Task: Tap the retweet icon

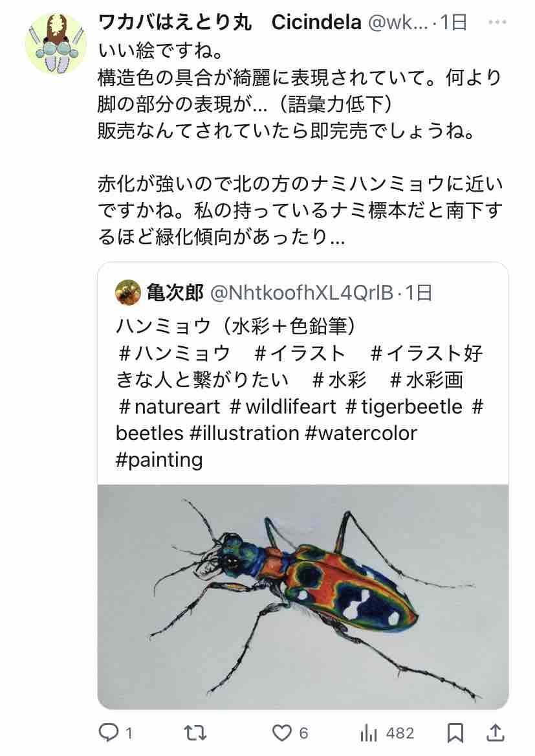Action: 195,733
